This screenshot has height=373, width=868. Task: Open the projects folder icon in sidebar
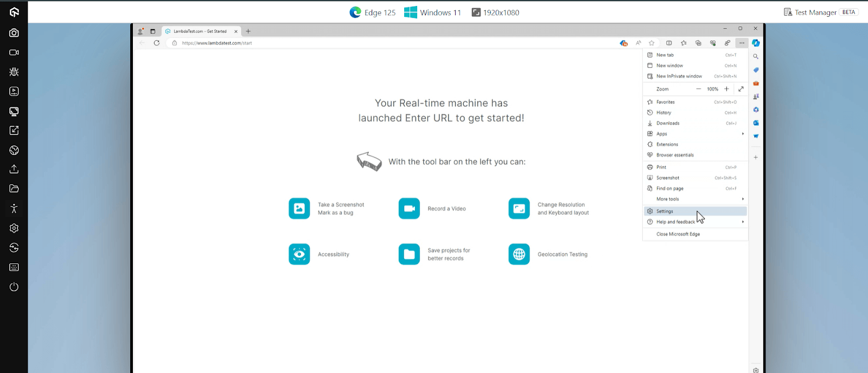tap(14, 189)
